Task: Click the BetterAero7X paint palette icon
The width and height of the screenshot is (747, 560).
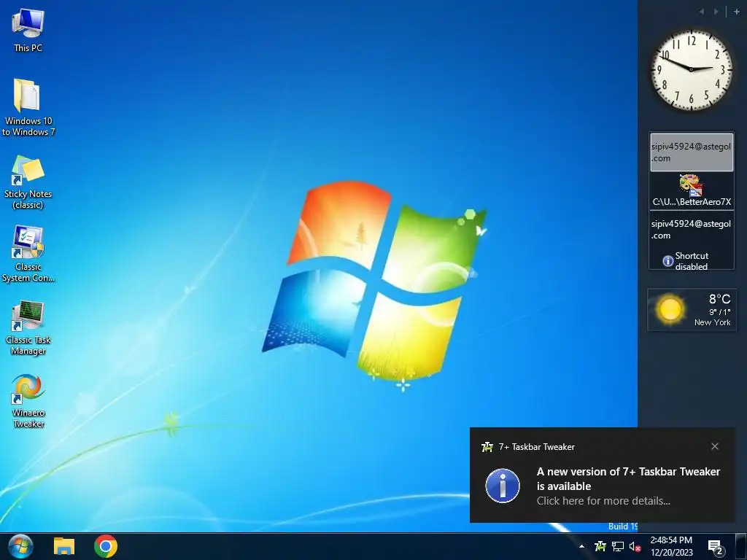Action: [691, 185]
